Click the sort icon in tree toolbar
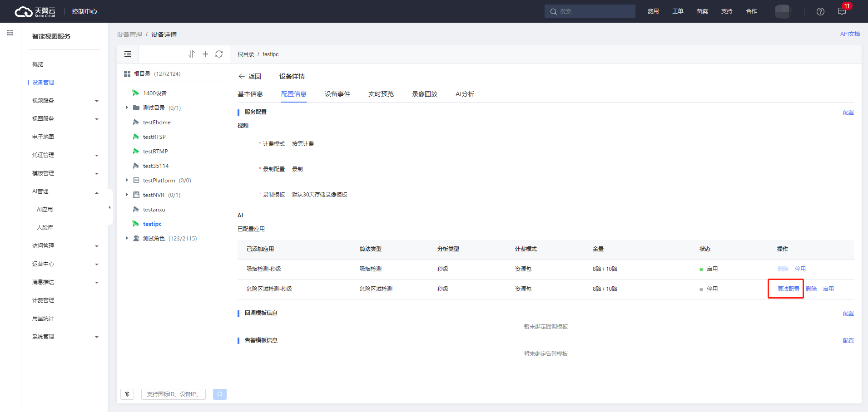 pyautogui.click(x=192, y=54)
